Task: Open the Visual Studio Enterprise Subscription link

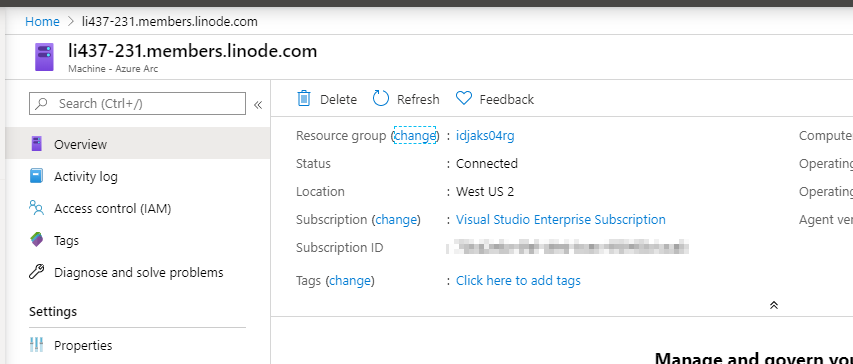Action: [560, 219]
